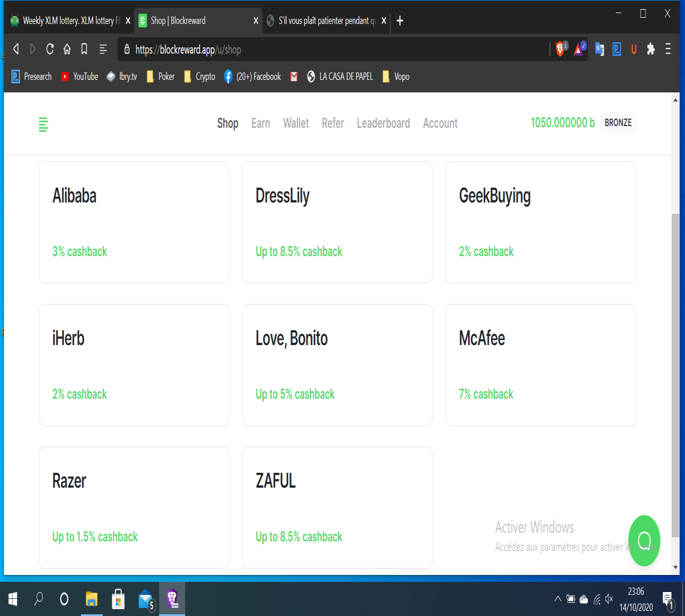
Task: Go to browser home icon
Action: 67,49
